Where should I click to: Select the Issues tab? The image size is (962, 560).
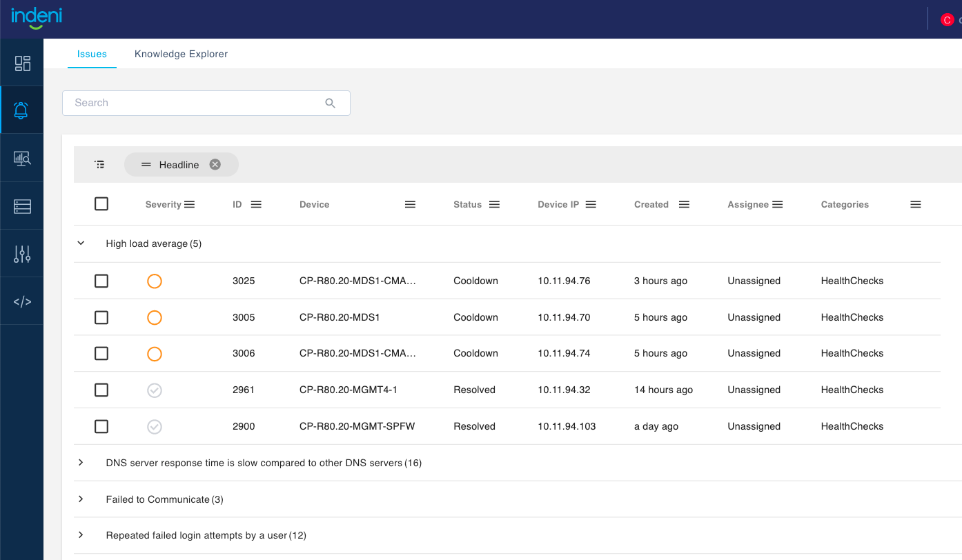click(92, 54)
